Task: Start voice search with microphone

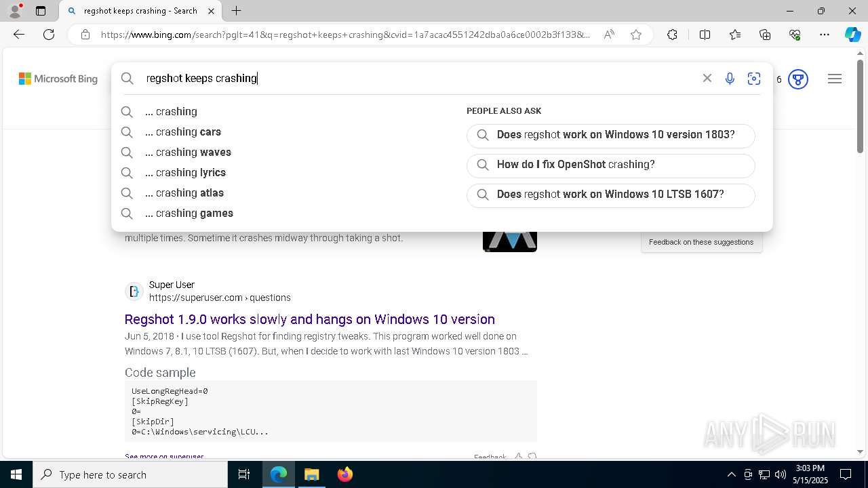Action: [730, 79]
